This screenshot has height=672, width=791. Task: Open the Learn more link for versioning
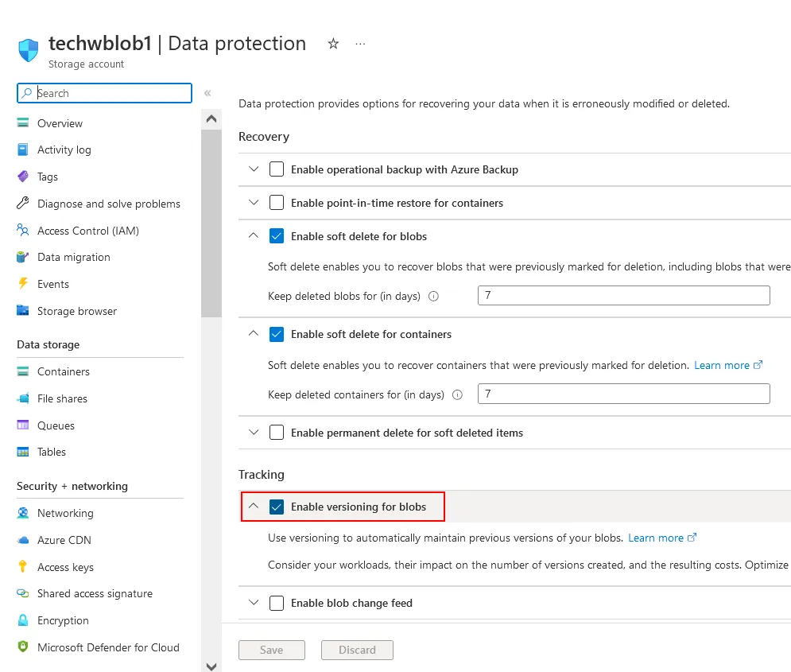[656, 538]
